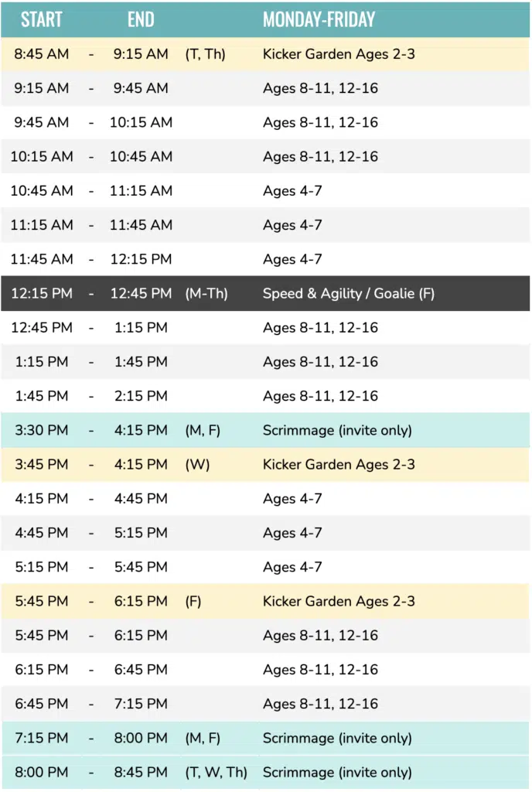Select the 9:15 AM Ages 8-11, 12-16 slot
Image resolution: width=532 pixels, height=792 pixels.
[265, 88]
